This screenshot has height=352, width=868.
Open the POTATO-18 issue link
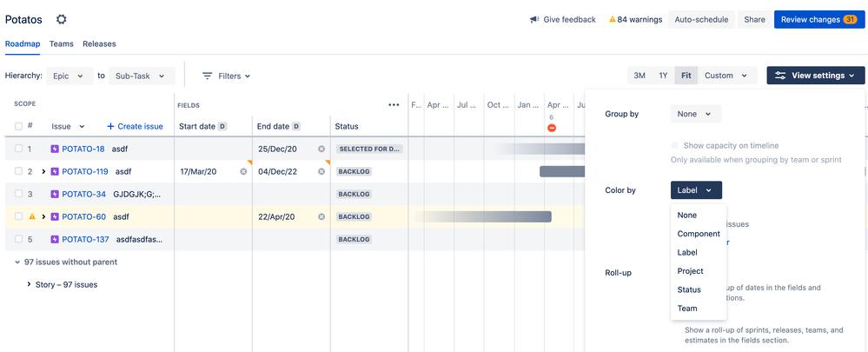pos(83,149)
